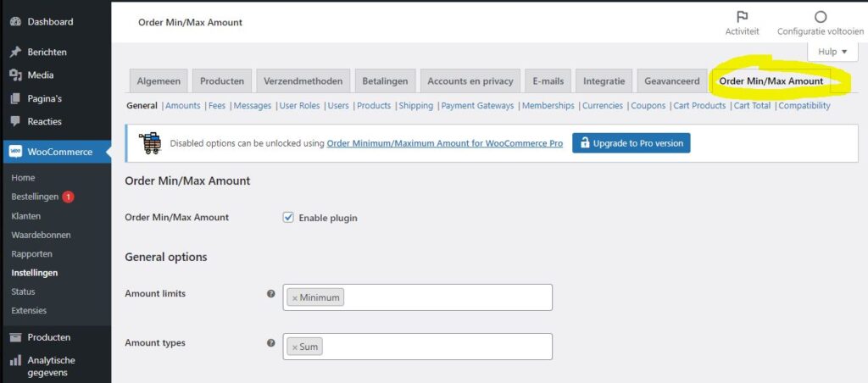Open Order Minimum/Maximum Amount for WooCommerce Pro link
The image size is (868, 383).
[x=444, y=143]
